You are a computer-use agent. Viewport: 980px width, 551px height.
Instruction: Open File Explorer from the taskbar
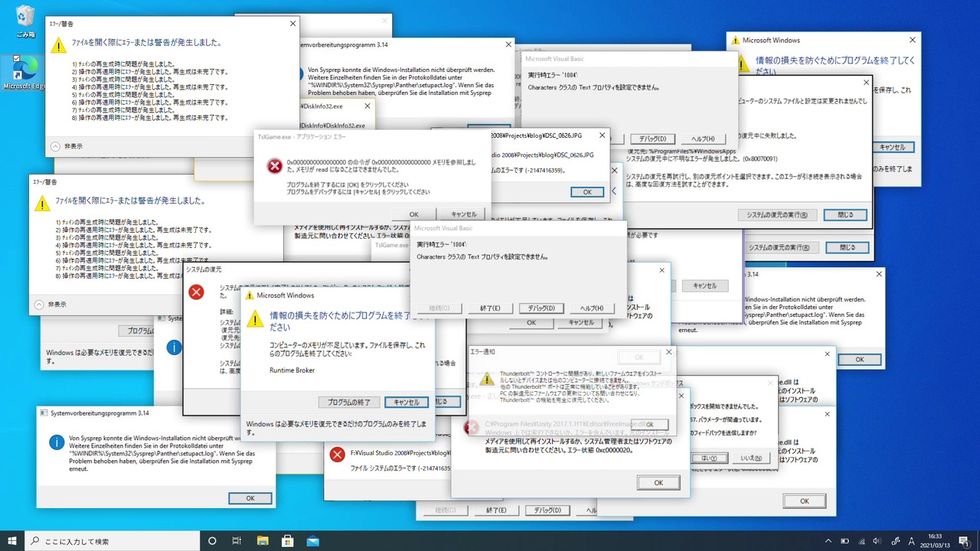click(x=263, y=541)
